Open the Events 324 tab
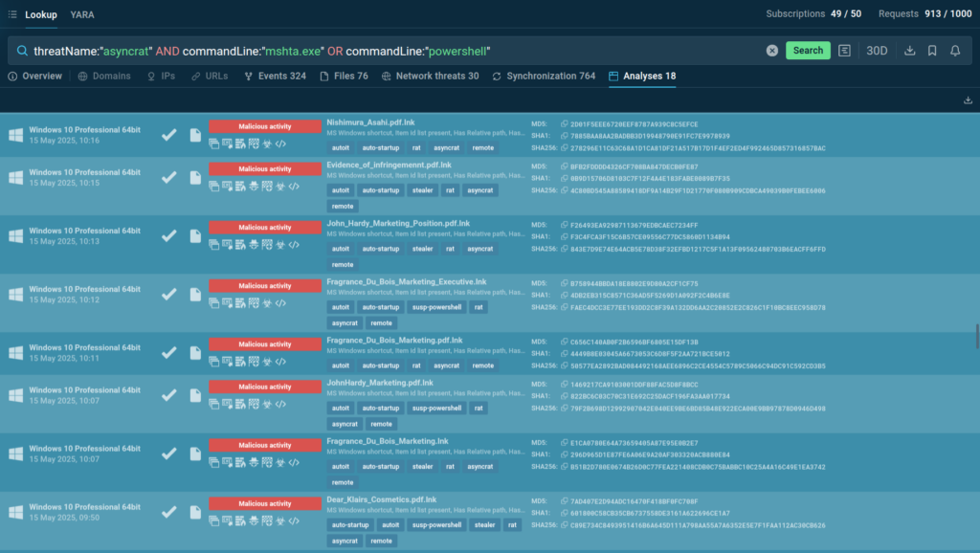This screenshot has height=553, width=980. click(274, 77)
